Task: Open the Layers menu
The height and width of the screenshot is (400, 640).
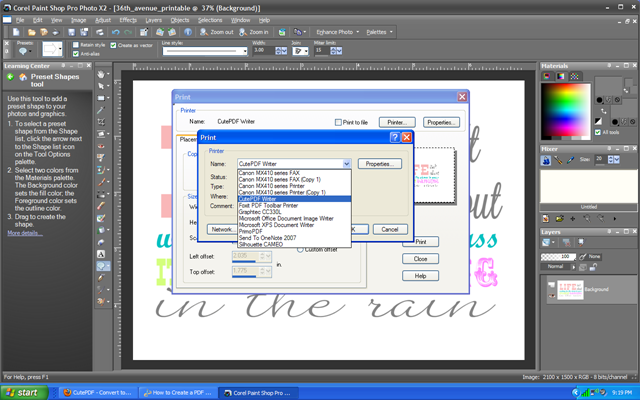Action: pos(153,20)
